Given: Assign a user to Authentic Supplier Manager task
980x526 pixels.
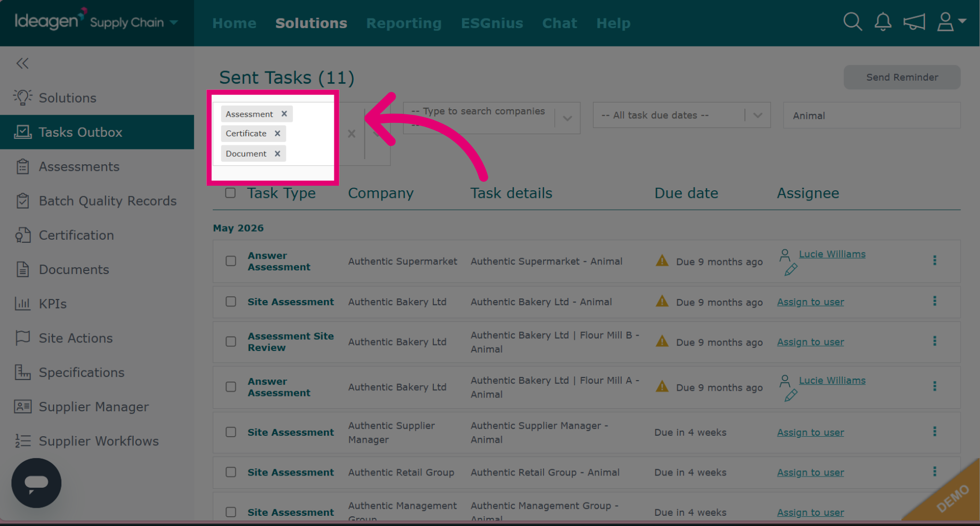Looking at the screenshot, I should [811, 433].
